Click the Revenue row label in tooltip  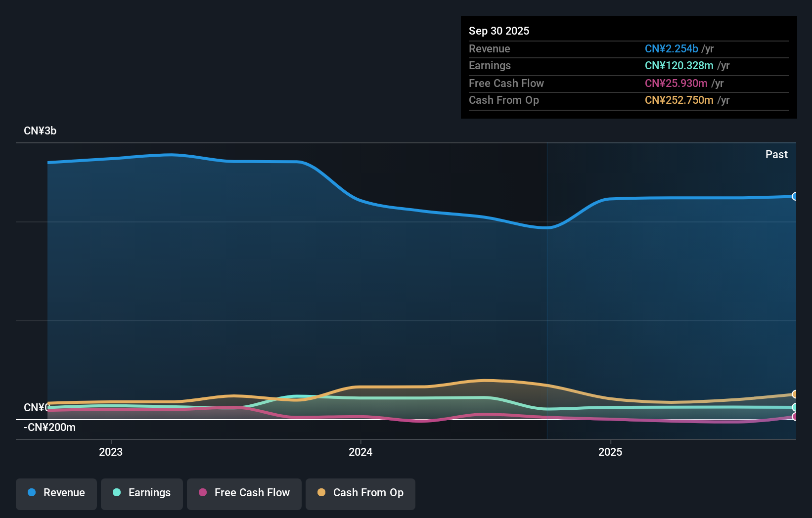(490, 48)
